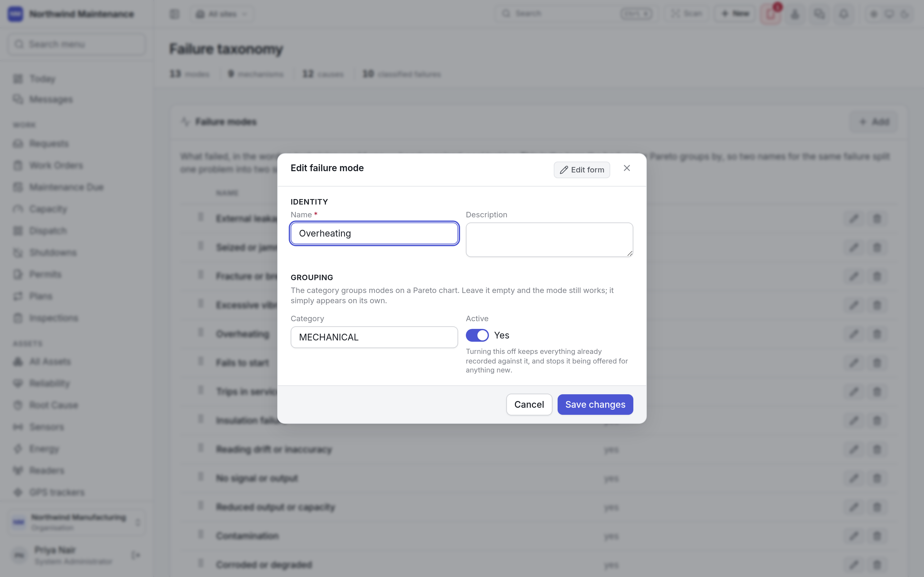Click the red alert icon with badge
The width and height of the screenshot is (924, 577).
coord(771,14)
